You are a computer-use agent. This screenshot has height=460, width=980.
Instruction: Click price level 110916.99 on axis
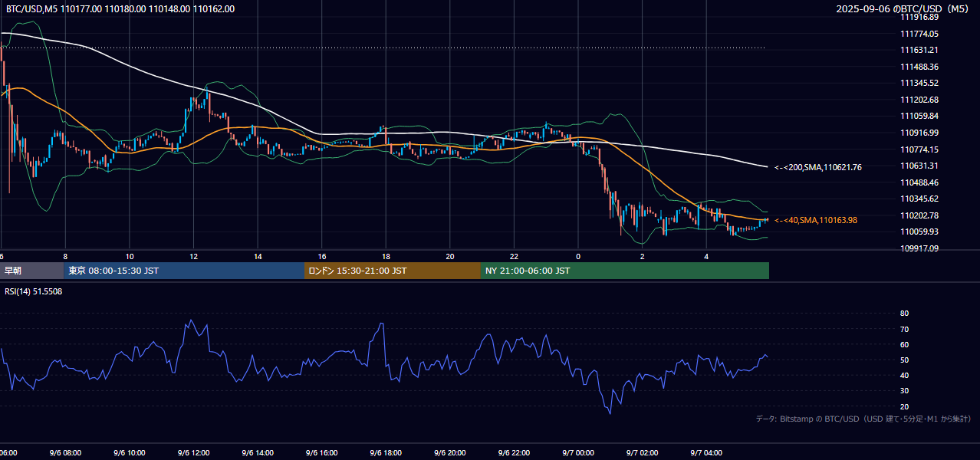click(919, 133)
